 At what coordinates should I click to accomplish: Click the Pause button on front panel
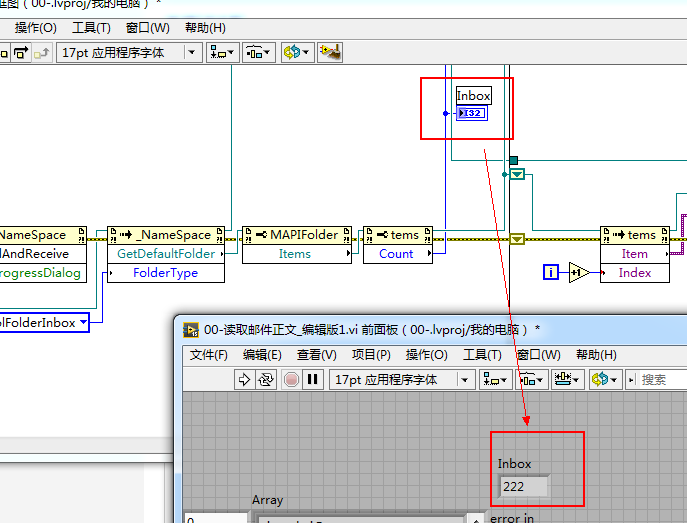[312, 379]
